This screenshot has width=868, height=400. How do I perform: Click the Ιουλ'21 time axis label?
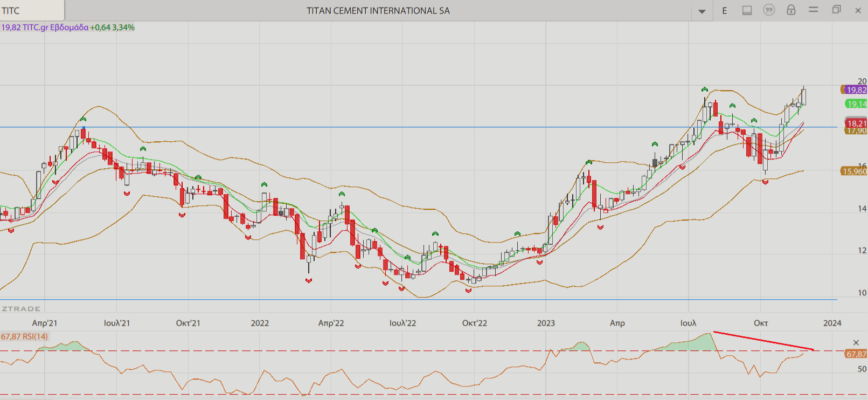pyautogui.click(x=117, y=323)
